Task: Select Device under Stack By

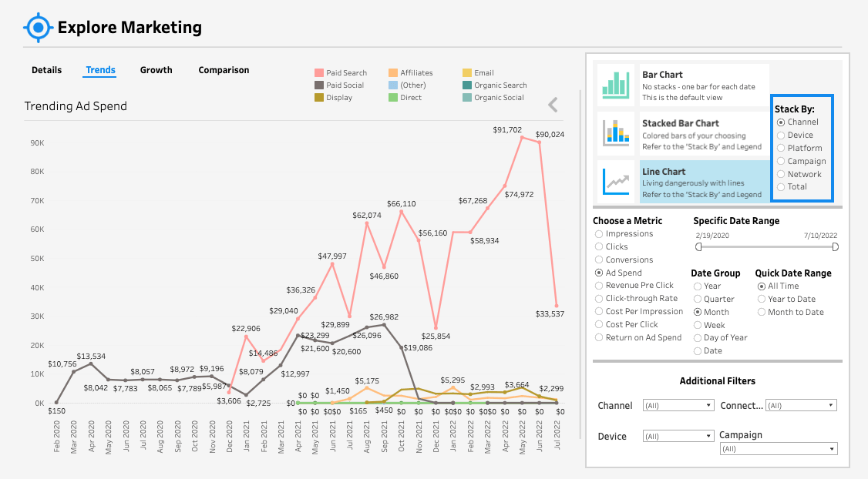Action: coord(781,135)
